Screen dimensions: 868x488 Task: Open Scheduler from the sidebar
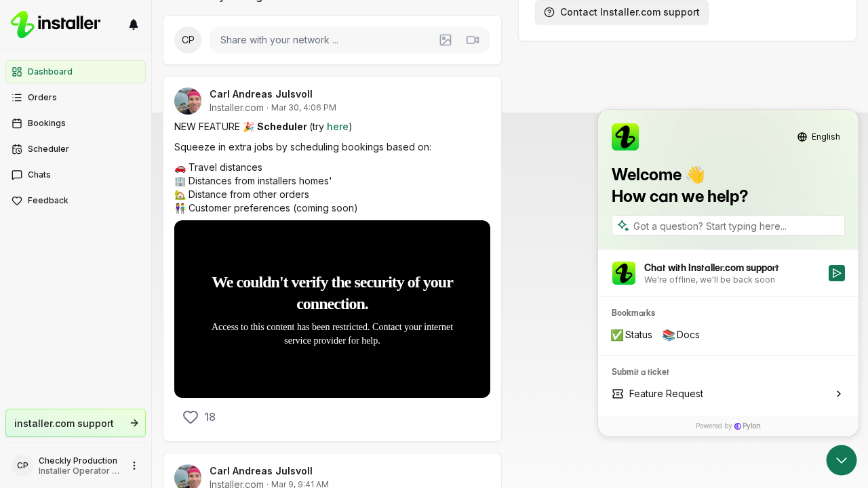(75, 149)
